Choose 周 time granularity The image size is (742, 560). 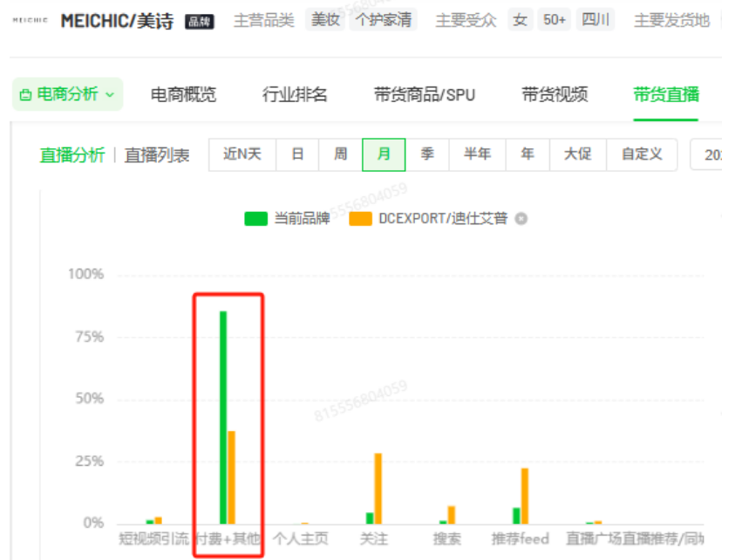pyautogui.click(x=340, y=154)
